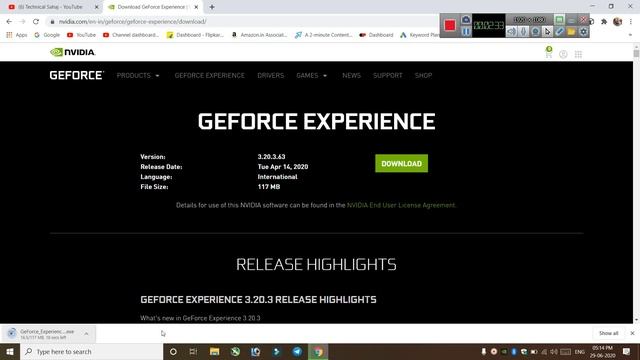Screen dimensions: 640x360
Task: Open the NVIDIA account user icon
Action: 563,54
